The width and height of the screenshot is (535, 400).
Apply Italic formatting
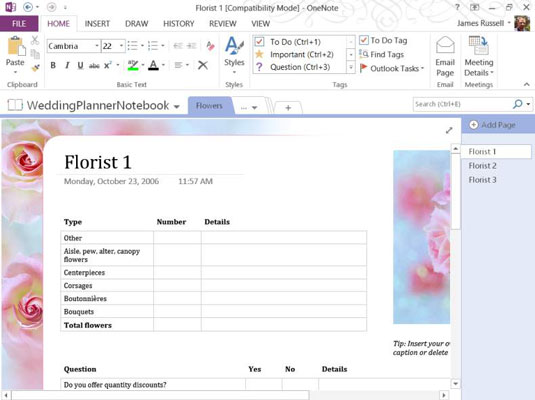(67, 65)
